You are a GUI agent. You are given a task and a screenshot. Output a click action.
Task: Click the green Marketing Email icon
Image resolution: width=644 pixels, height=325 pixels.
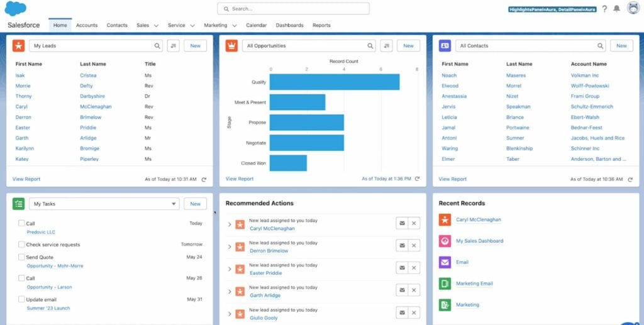click(445, 284)
